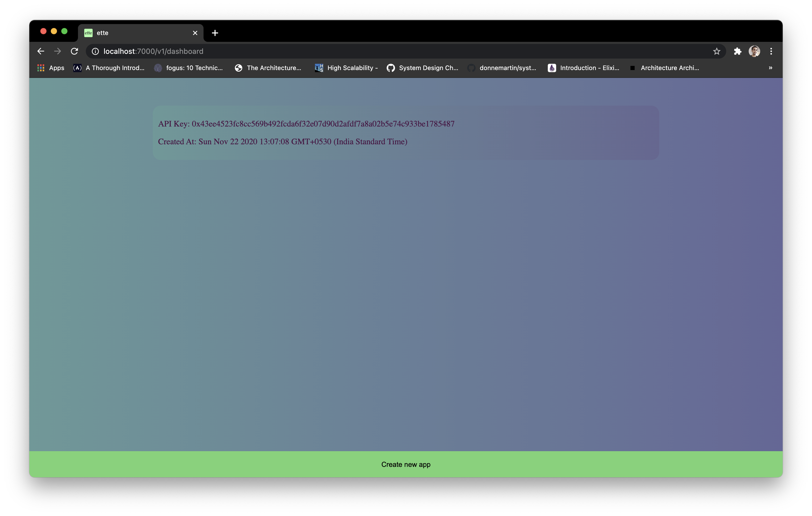Click the browser back arrow

[x=41, y=51]
